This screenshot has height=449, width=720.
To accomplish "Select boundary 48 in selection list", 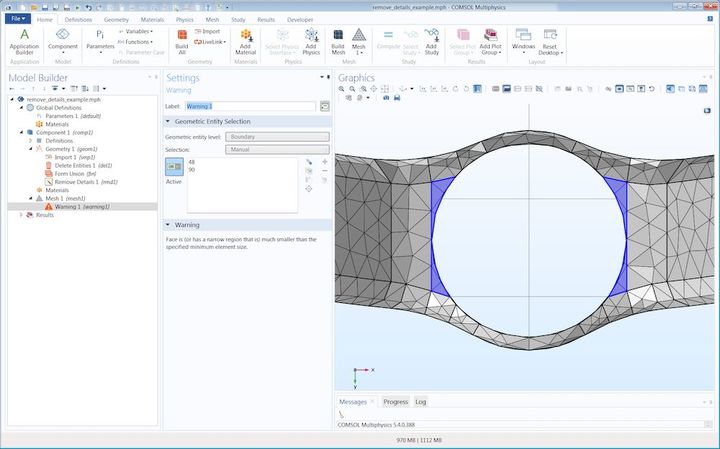I will [x=191, y=162].
